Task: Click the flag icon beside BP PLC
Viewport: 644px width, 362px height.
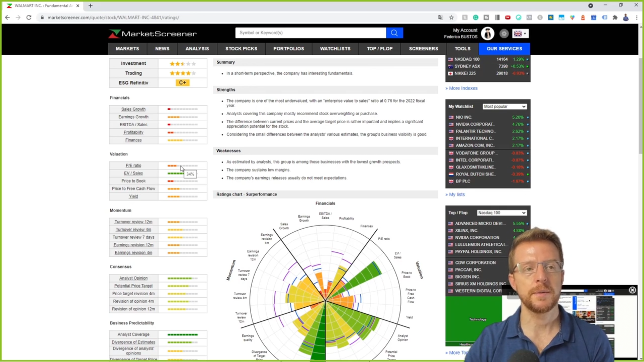Action: (451, 181)
